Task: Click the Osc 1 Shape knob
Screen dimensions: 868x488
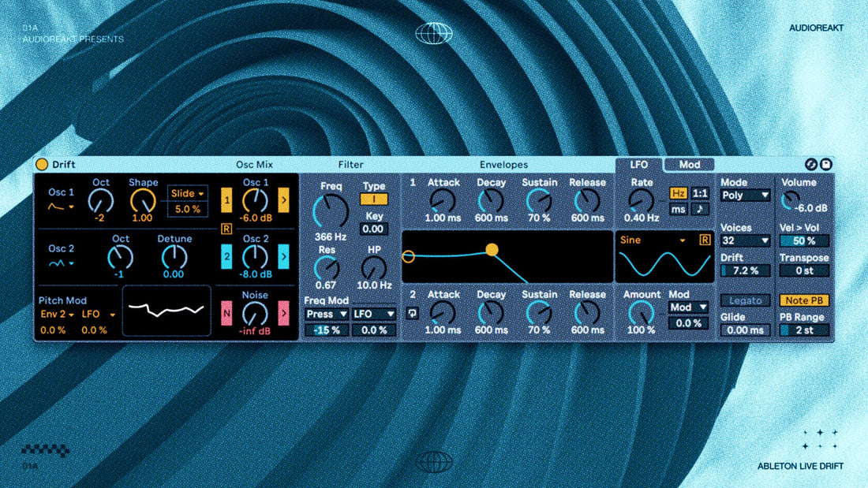Action: click(143, 201)
